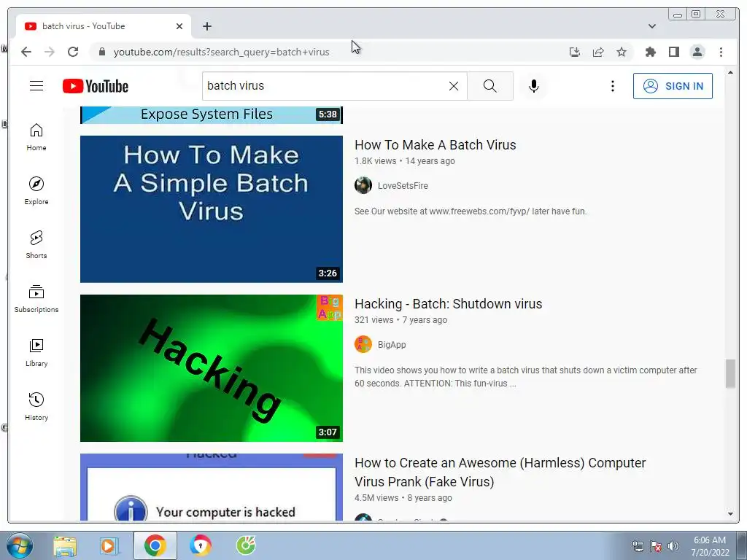This screenshot has width=747, height=560.
Task: Go forward in Chrome
Action: 50,52
